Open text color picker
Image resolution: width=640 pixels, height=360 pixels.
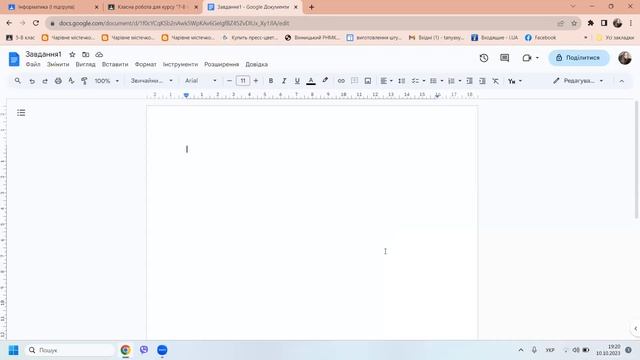[311, 81]
